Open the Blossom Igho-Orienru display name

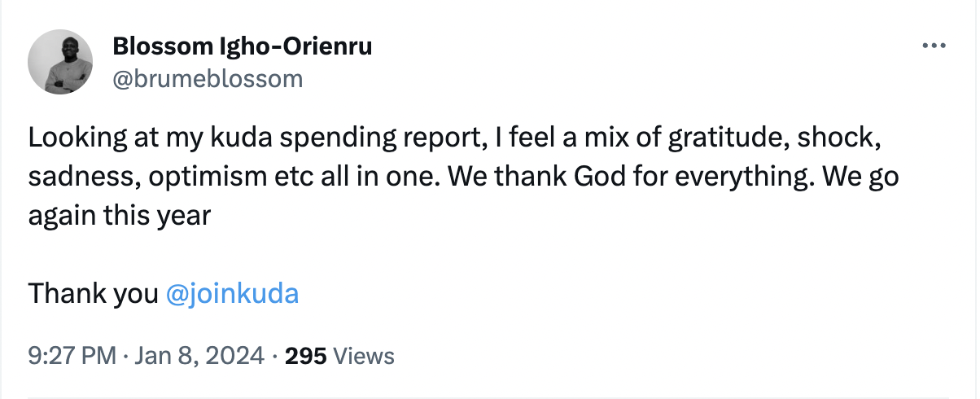click(242, 46)
